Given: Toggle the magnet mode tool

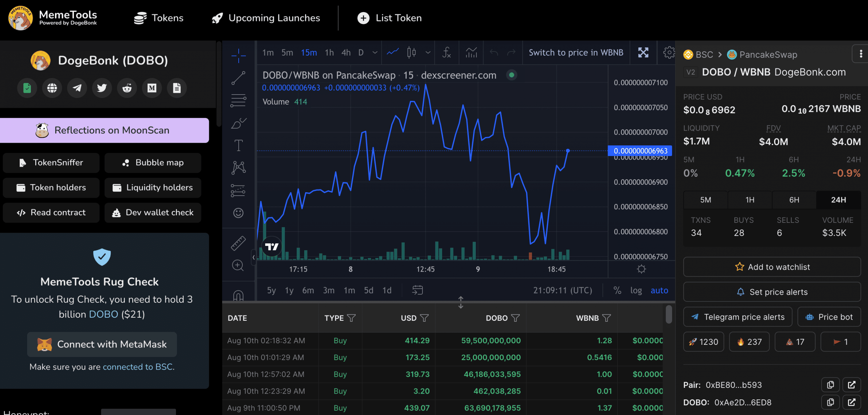Looking at the screenshot, I should [238, 295].
